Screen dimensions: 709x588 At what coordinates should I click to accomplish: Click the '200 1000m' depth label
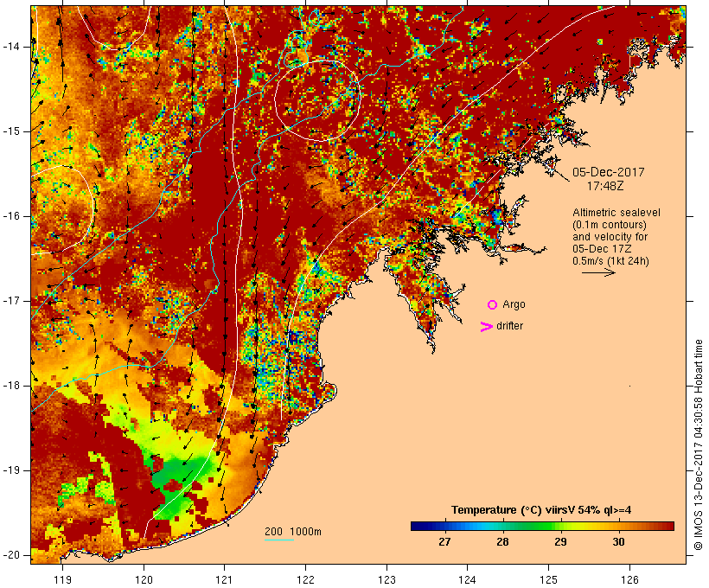293,532
